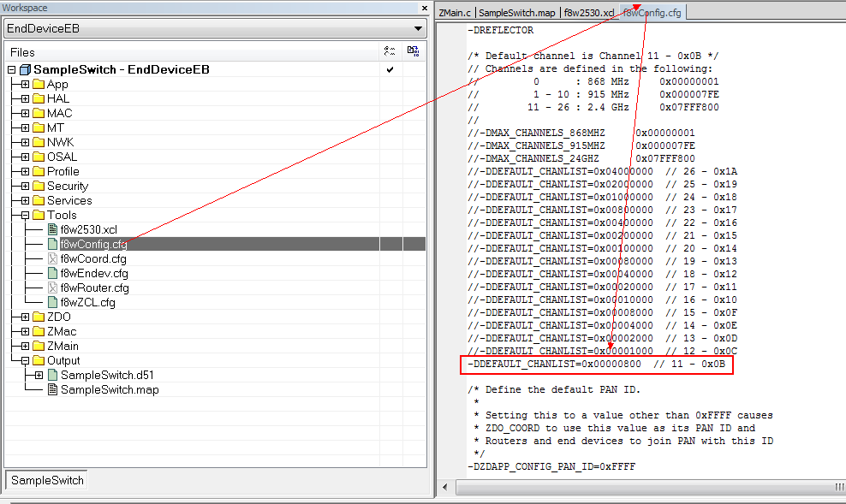This screenshot has height=504, width=846.
Task: Switch to the SampleSwitch.map editor tab
Action: click(517, 13)
